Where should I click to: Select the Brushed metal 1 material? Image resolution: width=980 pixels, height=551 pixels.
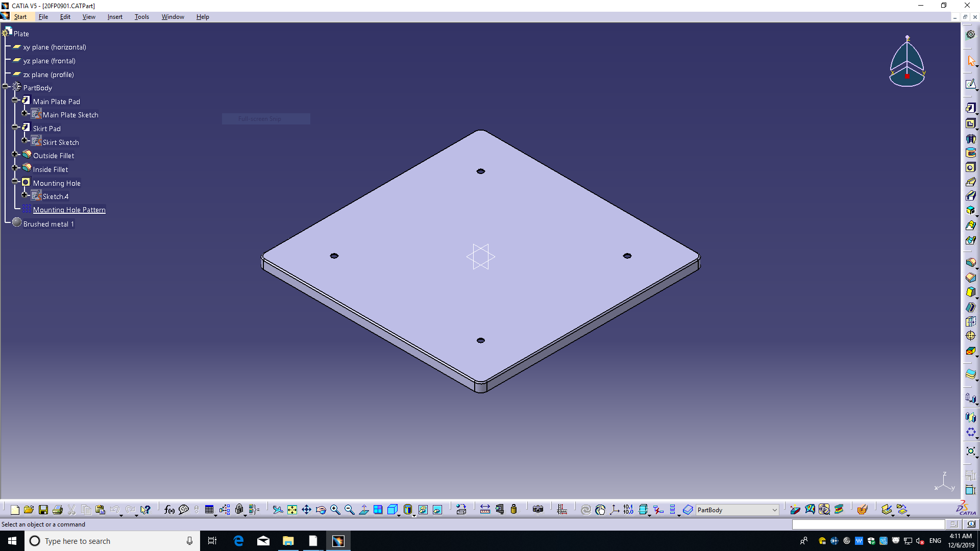point(48,224)
